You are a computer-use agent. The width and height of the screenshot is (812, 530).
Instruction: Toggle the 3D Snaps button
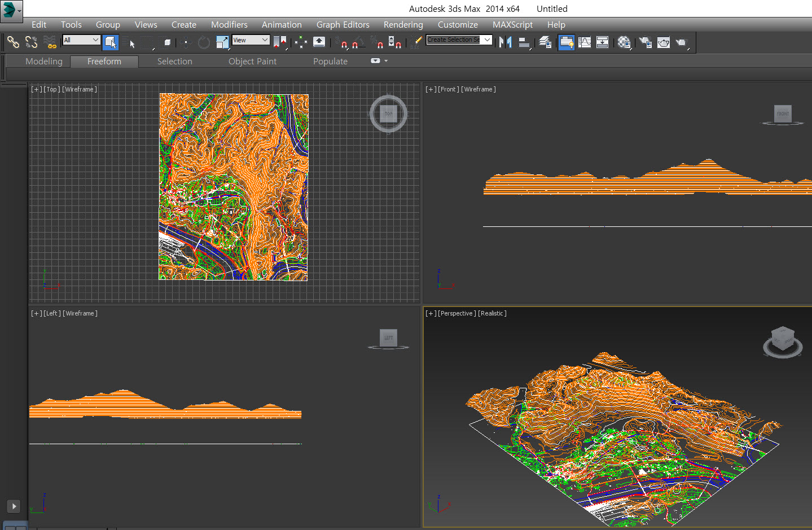click(x=340, y=42)
